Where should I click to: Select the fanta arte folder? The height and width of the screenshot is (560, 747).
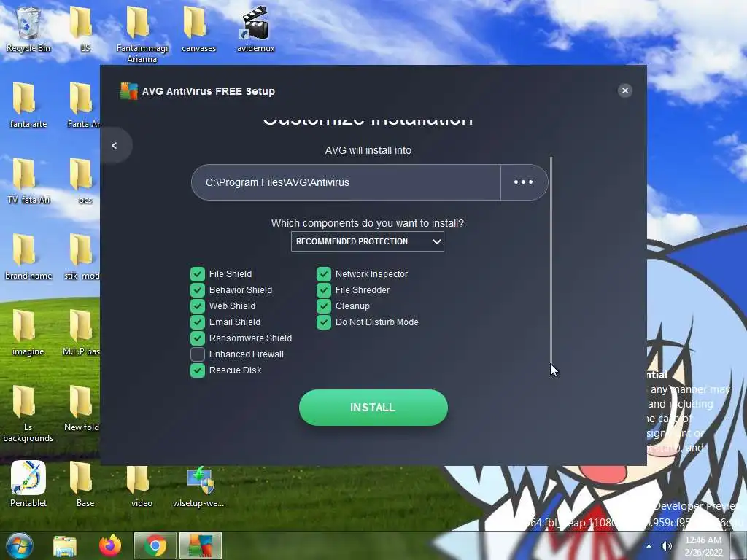coord(28,105)
